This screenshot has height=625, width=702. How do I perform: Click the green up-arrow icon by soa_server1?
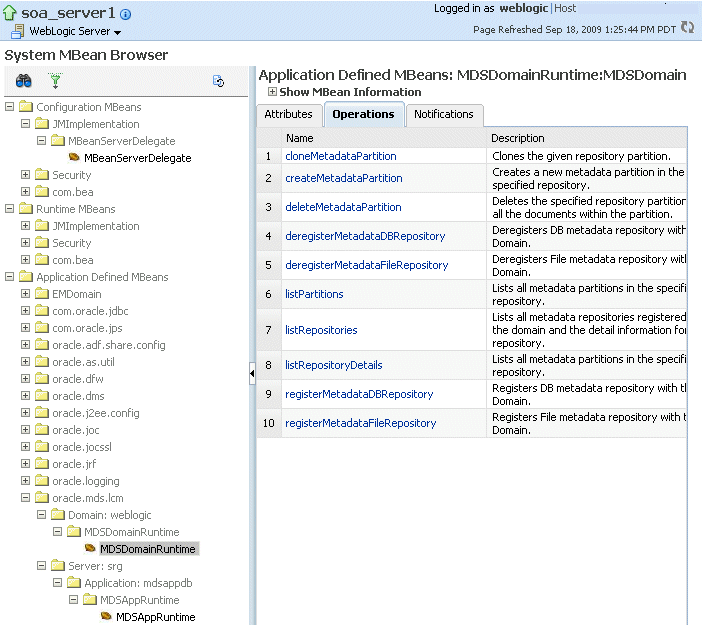pos(9,13)
